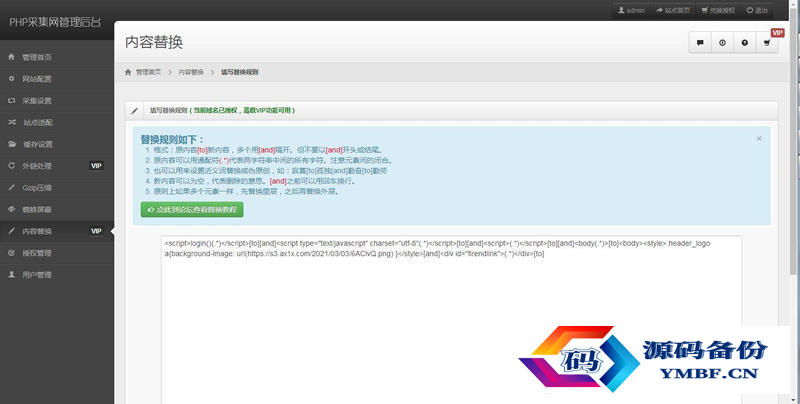The image size is (800, 404).
Task: Click rule line 4 about 新内容可以为空
Action: point(254,181)
